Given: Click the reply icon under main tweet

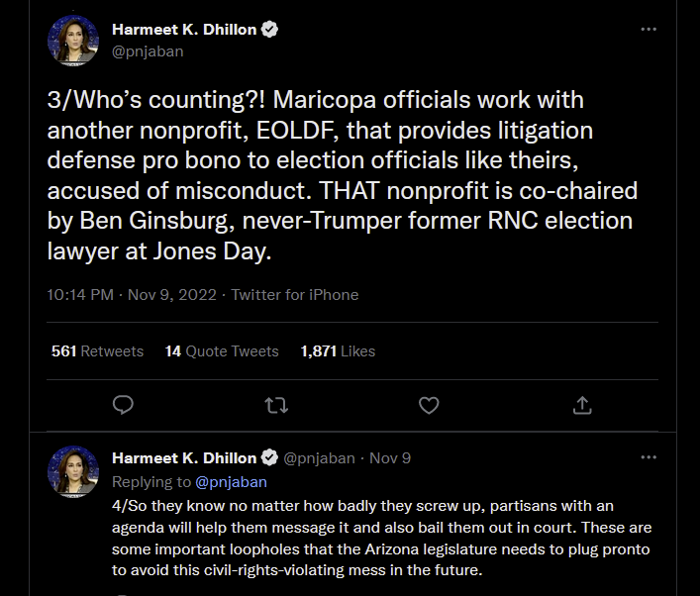Looking at the screenshot, I should 124,405.
